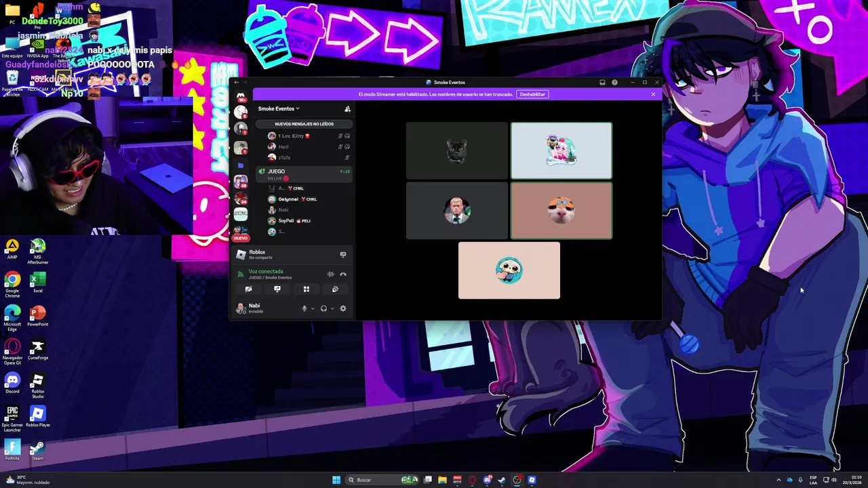Viewport: 868px width, 488px height.
Task: Disconnect from voice with the hang-up icon
Action: [343, 274]
